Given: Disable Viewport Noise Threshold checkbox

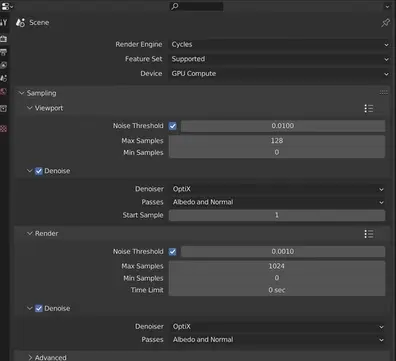Looking at the screenshot, I should tap(173, 126).
